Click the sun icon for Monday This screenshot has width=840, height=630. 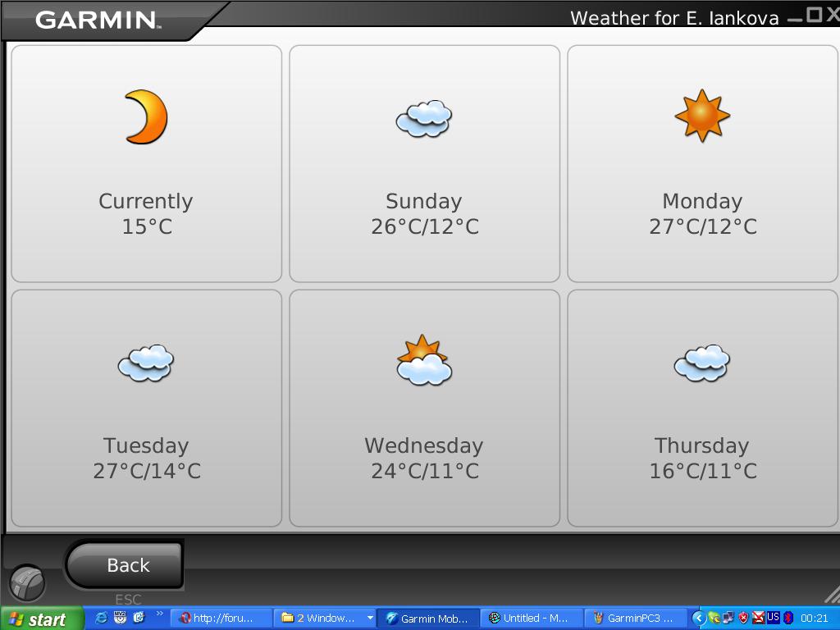click(x=702, y=116)
